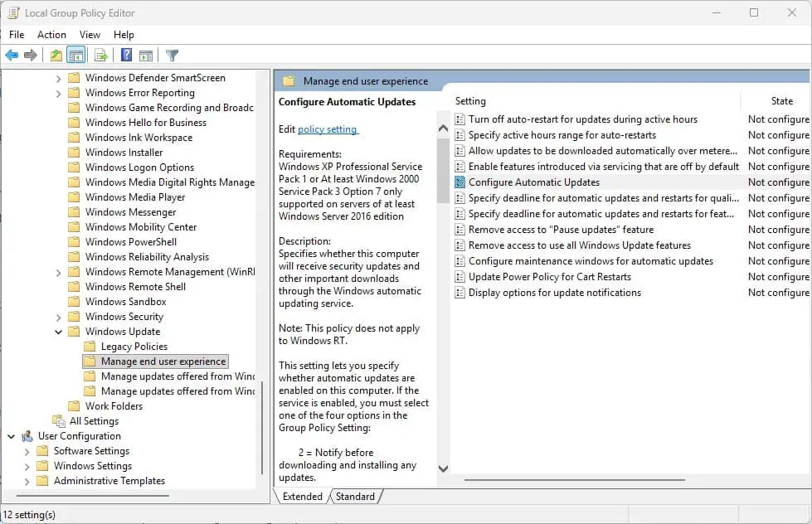Open Help via the question mark icon
812x524 pixels.
126,56
